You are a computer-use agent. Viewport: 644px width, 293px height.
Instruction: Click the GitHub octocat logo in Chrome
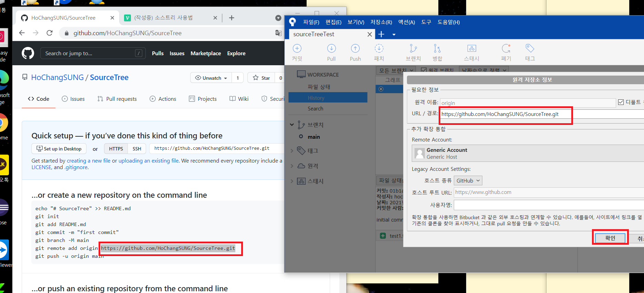pyautogui.click(x=28, y=53)
